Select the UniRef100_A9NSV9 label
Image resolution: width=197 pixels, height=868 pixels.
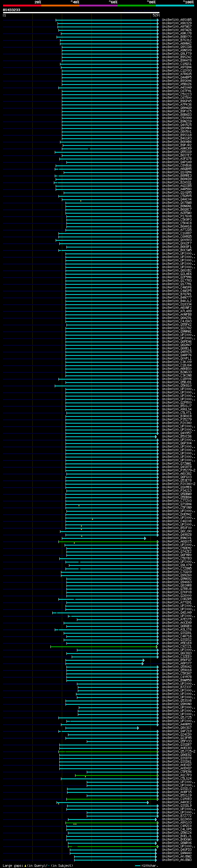pyautogui.click(x=176, y=50)
